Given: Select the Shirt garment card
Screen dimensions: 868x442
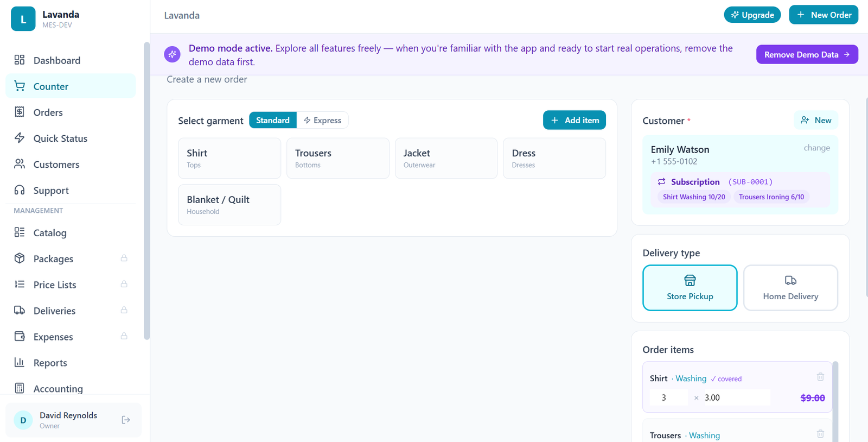Looking at the screenshot, I should click(229, 158).
